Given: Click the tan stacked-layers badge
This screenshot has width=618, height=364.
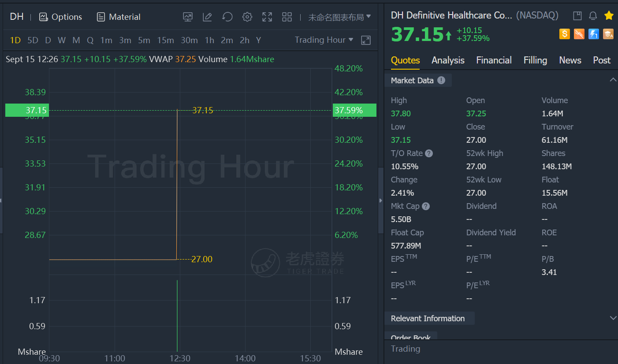Looking at the screenshot, I should click(608, 33).
